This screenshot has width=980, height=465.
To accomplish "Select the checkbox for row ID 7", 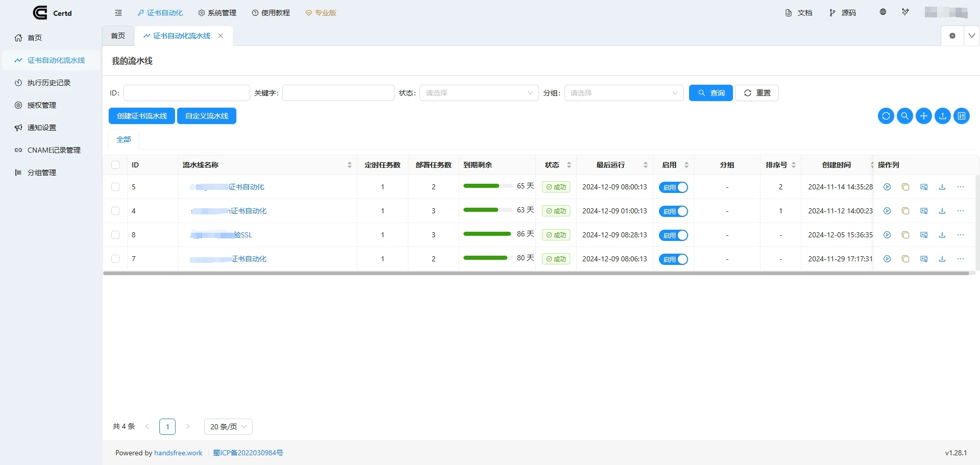I will [x=115, y=259].
